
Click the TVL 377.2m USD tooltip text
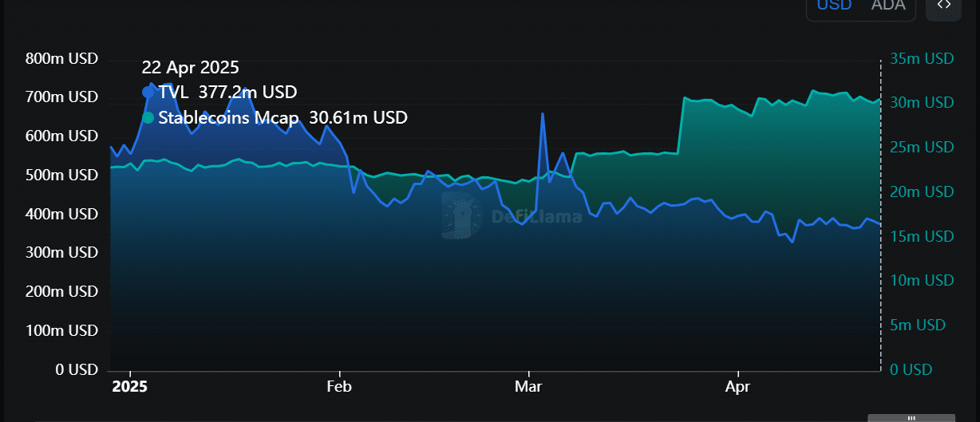(x=227, y=93)
